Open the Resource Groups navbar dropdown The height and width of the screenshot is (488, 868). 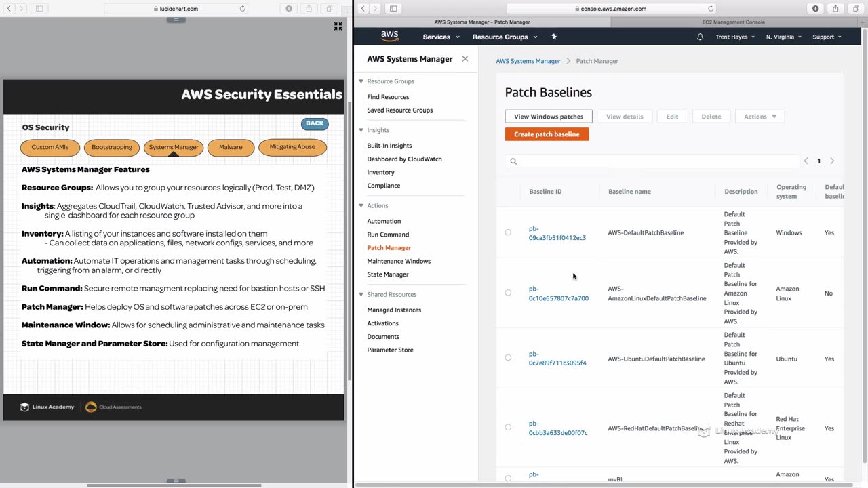click(x=505, y=37)
